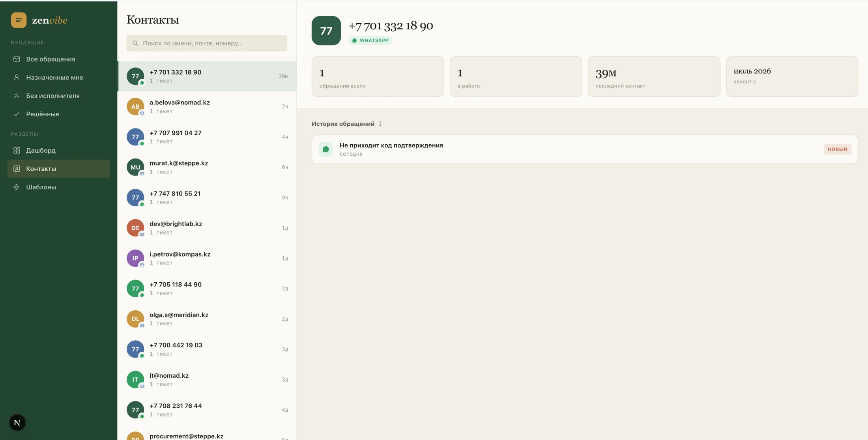
Task: Click the round N avatar icon
Action: pos(17,423)
